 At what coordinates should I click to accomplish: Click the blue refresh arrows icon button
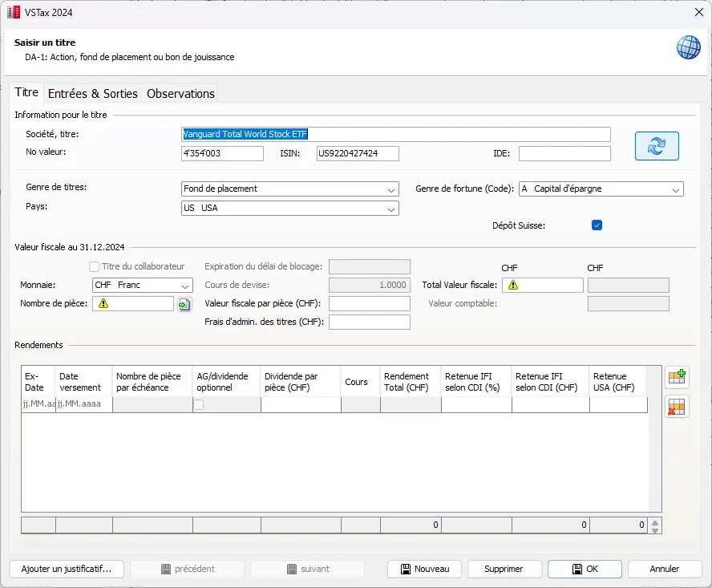click(657, 146)
